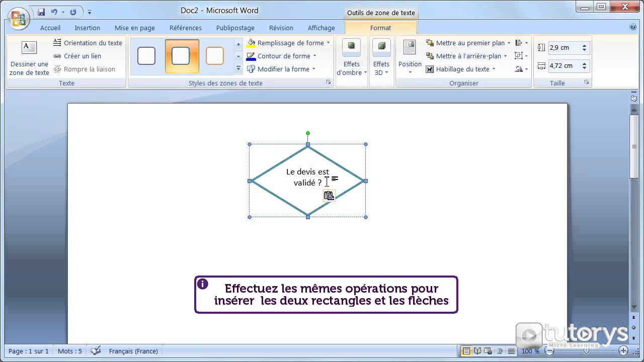Open the Office button menu
Viewport: 644px width, 362px height.
(x=18, y=19)
